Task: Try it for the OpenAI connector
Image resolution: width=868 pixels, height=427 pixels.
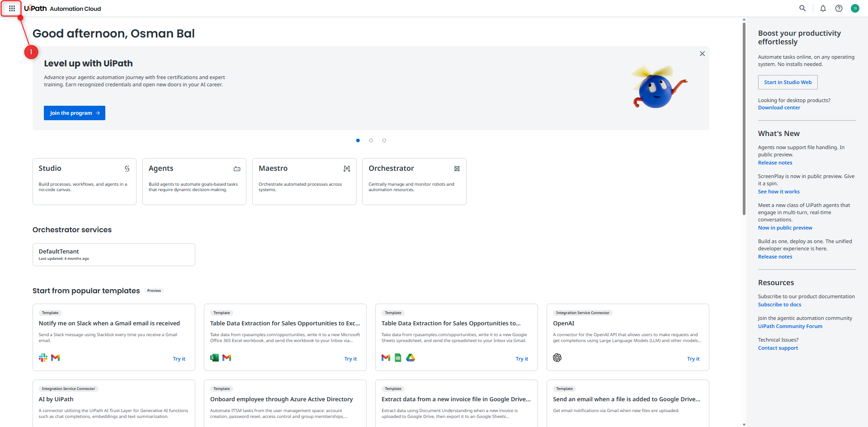Action: click(x=693, y=359)
